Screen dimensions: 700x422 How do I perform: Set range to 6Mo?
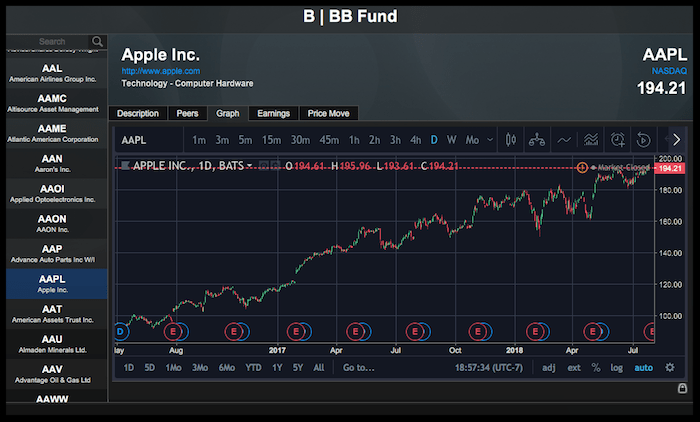pyautogui.click(x=227, y=368)
